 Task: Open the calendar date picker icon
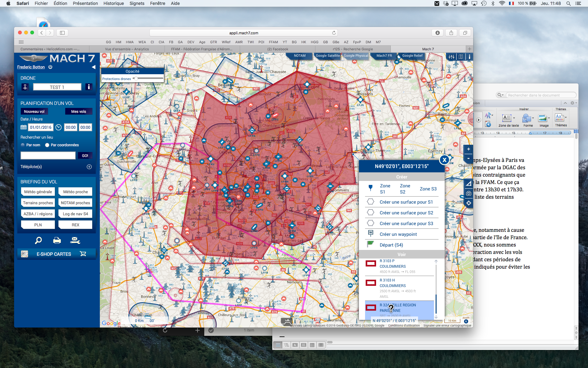pyautogui.click(x=24, y=127)
